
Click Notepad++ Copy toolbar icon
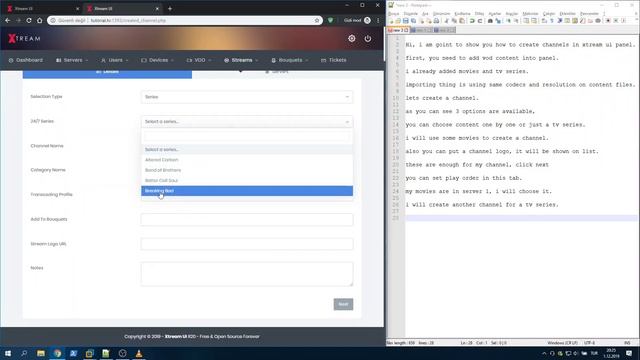tap(454, 21)
